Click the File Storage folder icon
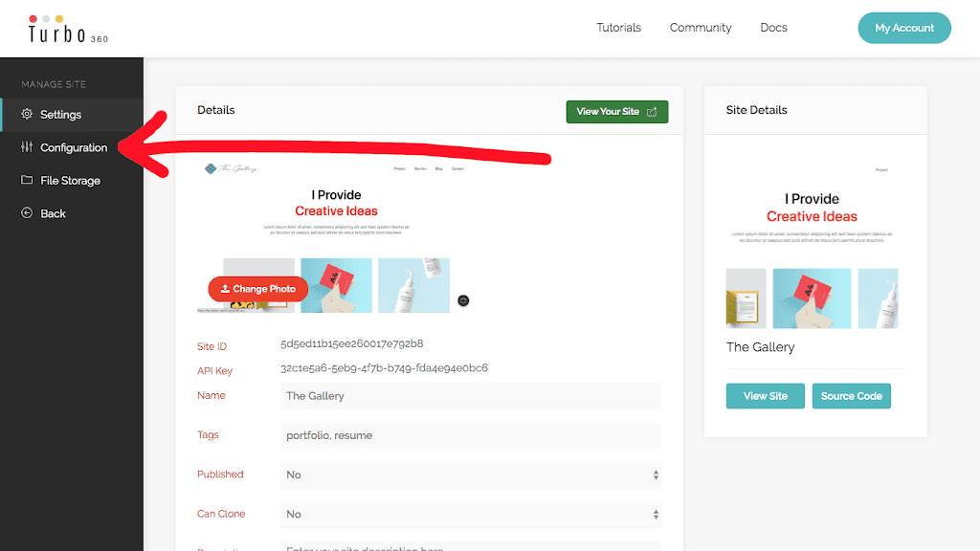This screenshot has height=551, width=980. (x=27, y=180)
